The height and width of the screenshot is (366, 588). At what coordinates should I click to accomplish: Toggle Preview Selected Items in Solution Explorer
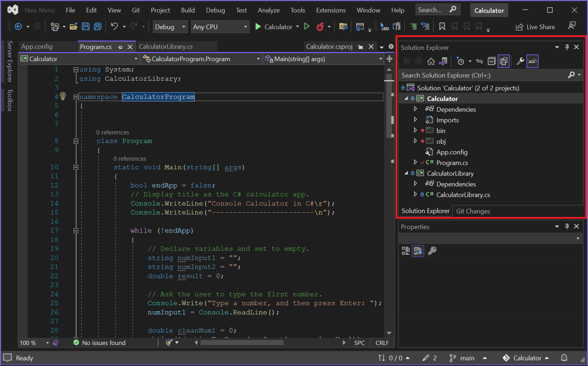click(532, 61)
